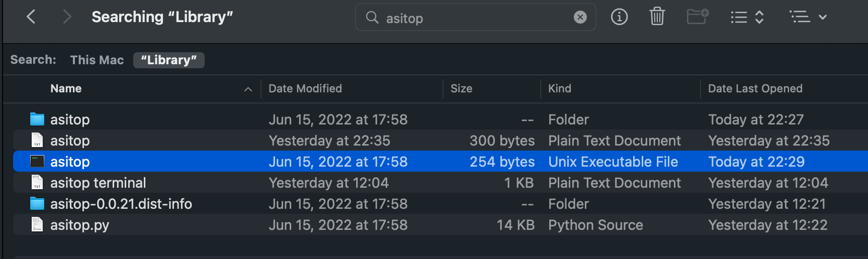This screenshot has height=259, width=868.
Task: Select the asitop.py Python Source file
Action: [x=440, y=225]
